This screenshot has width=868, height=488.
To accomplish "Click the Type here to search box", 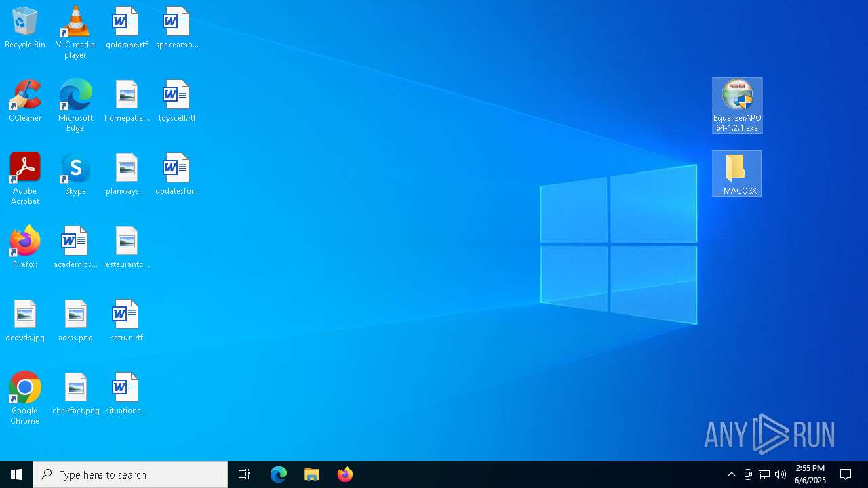I will pyautogui.click(x=130, y=474).
